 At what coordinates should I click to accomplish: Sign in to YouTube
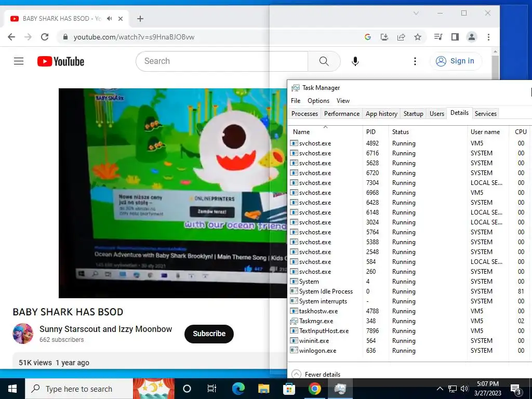pos(456,61)
